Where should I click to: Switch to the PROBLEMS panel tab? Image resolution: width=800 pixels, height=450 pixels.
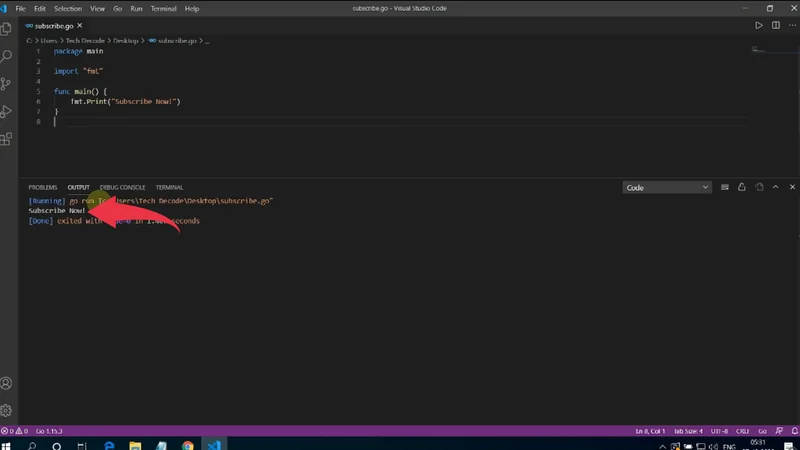pos(43,187)
